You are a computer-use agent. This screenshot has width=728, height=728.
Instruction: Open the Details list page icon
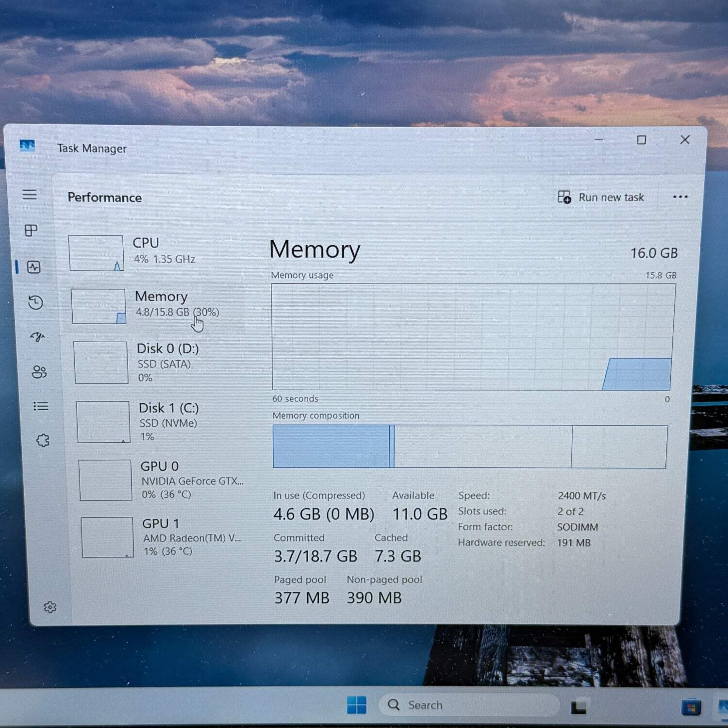pos(41,406)
